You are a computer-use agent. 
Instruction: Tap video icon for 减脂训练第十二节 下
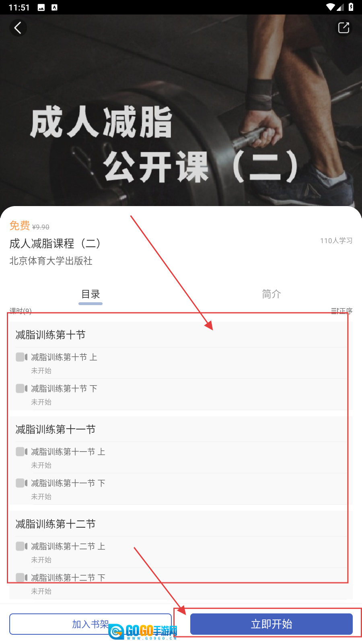22,578
